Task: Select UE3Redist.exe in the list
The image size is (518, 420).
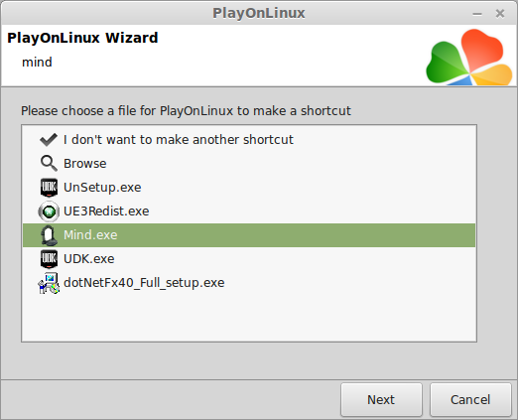Action: tap(249, 211)
